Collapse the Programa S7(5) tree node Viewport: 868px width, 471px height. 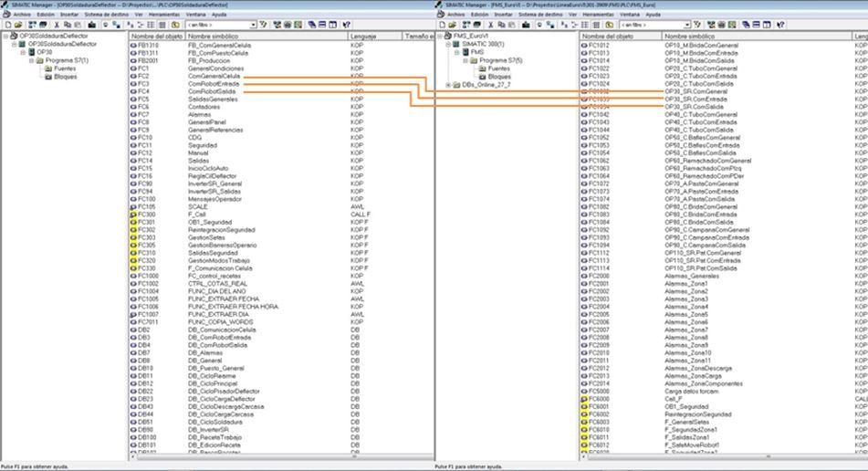[465, 60]
